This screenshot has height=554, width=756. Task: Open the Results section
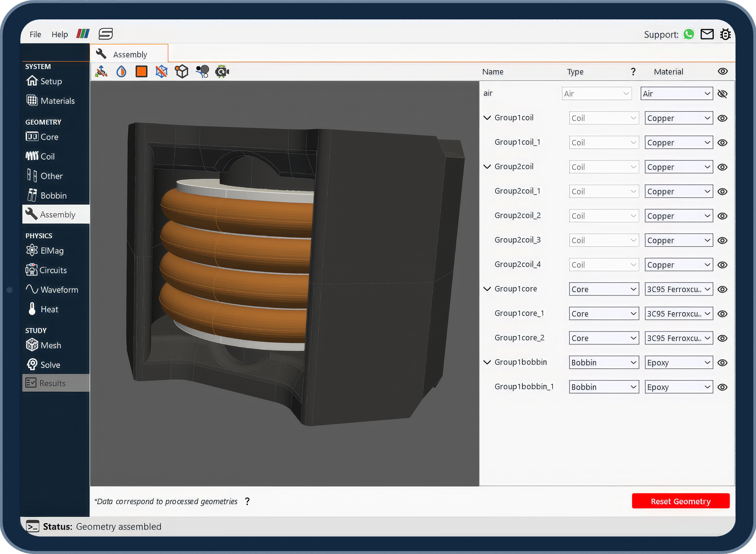coord(56,383)
